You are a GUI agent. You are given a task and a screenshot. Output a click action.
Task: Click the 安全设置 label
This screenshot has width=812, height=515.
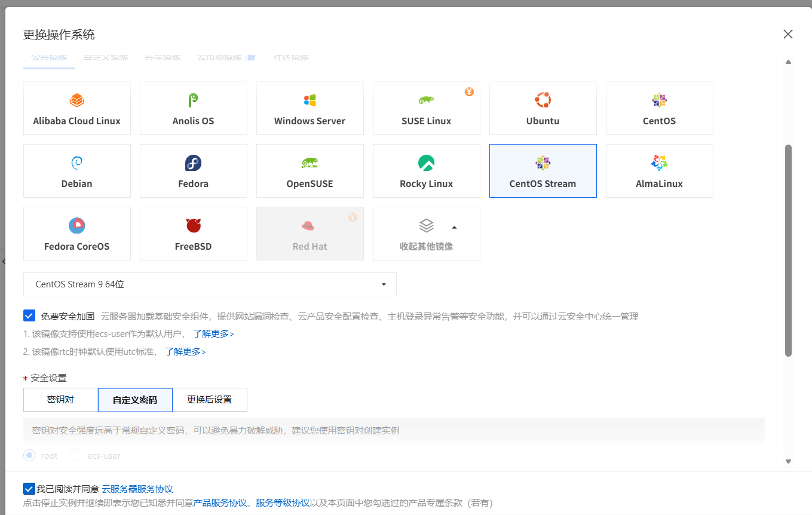[x=48, y=378]
